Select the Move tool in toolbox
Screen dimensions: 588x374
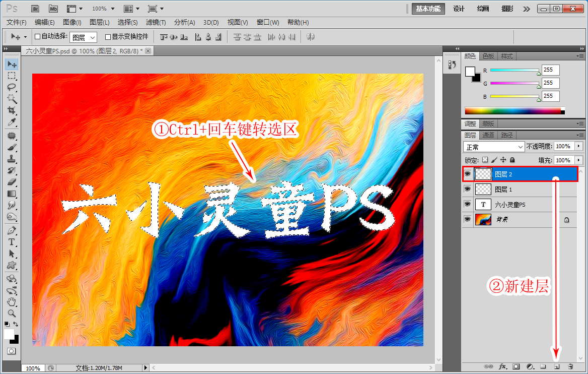click(12, 65)
